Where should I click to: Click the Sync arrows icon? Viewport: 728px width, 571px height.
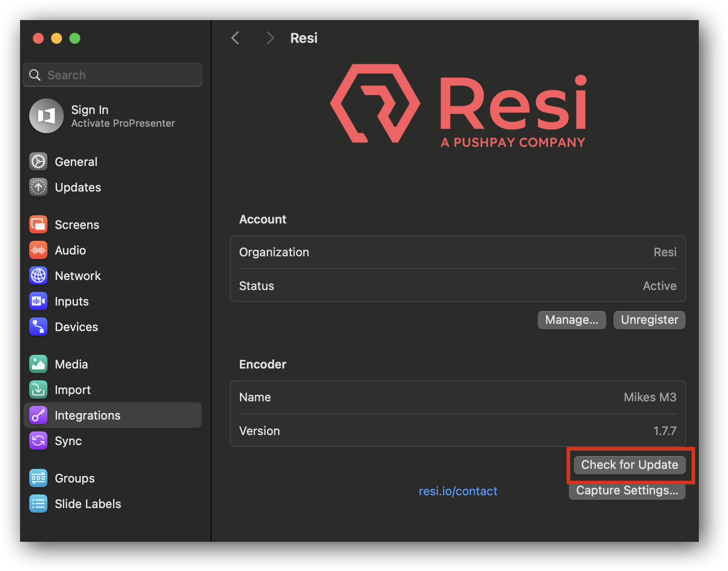point(38,441)
